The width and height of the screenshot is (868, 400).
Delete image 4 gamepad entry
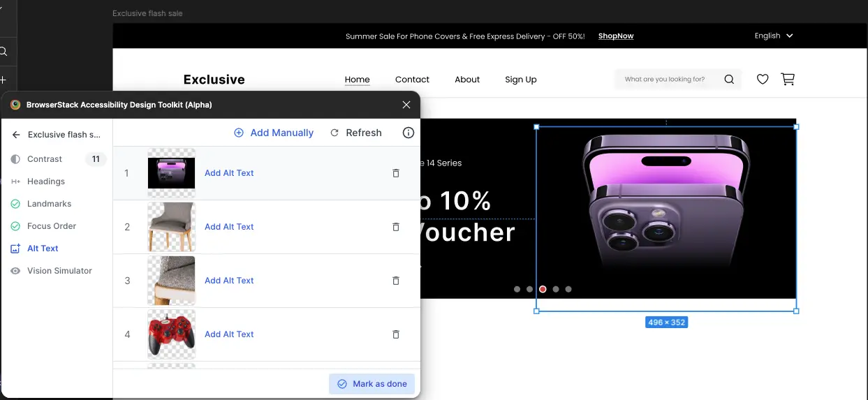click(396, 334)
